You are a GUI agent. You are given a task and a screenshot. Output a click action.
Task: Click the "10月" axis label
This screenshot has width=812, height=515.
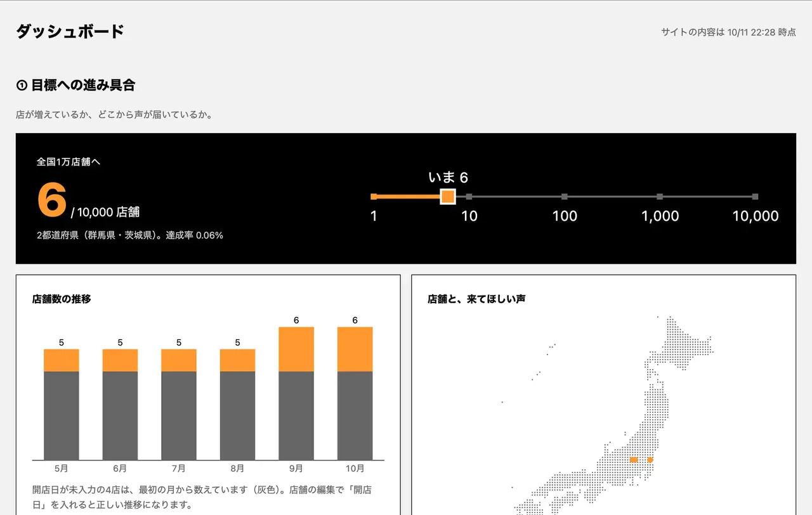coord(355,469)
